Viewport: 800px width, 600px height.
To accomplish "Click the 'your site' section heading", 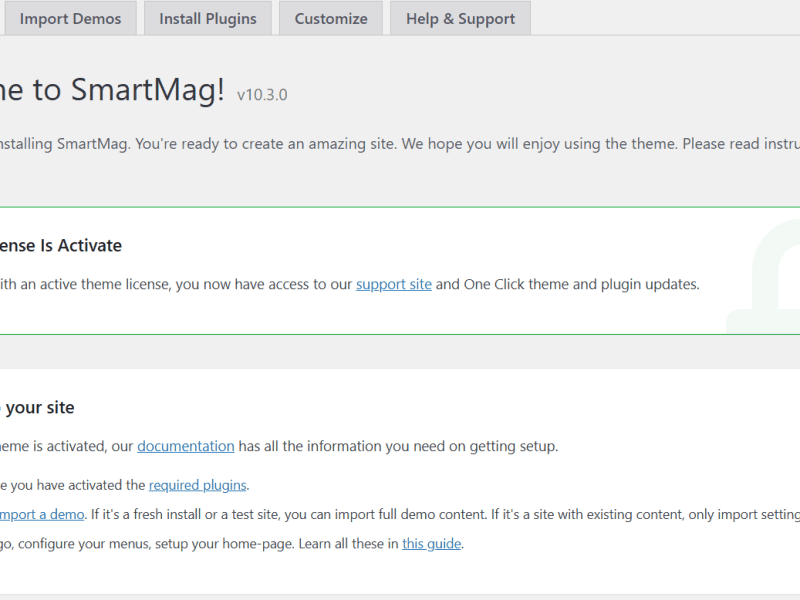I will click(40, 408).
